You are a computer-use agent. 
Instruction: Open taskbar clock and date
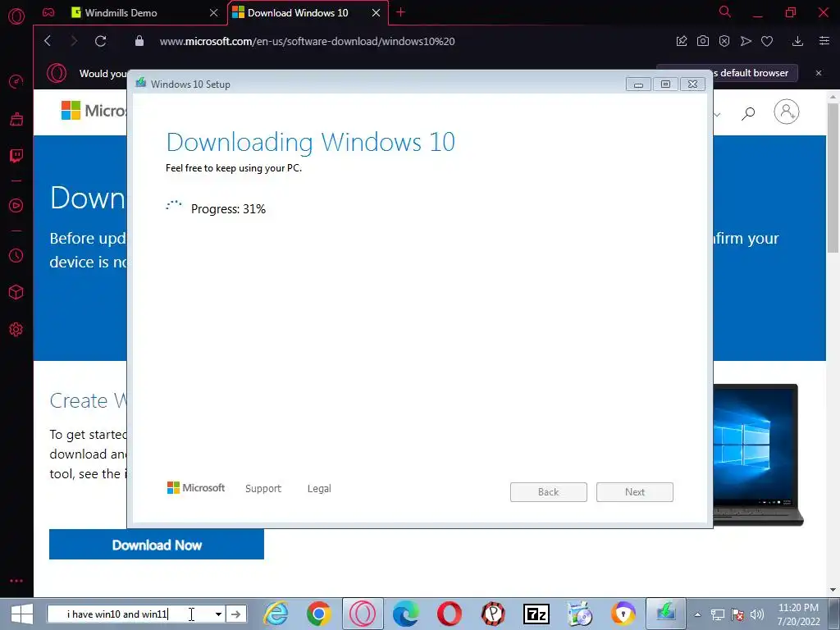point(798,614)
